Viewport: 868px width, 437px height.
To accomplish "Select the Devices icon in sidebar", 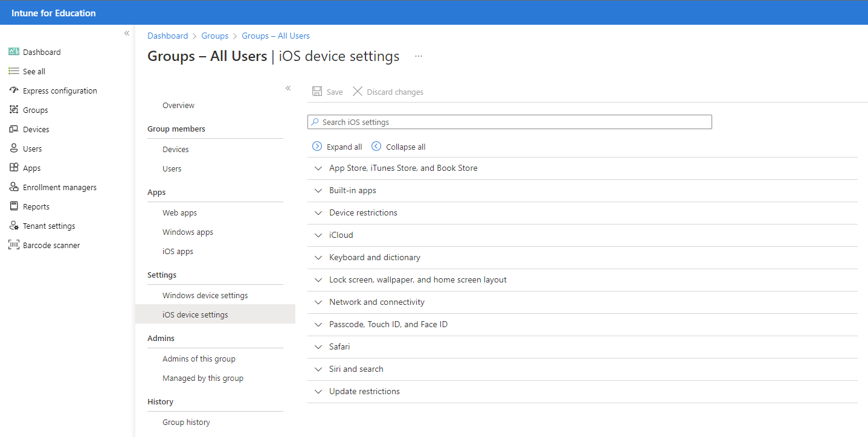I will click(14, 129).
